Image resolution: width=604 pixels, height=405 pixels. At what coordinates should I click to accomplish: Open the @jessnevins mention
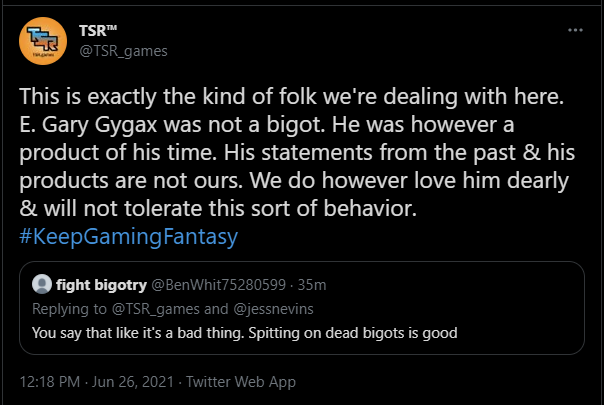(273, 309)
